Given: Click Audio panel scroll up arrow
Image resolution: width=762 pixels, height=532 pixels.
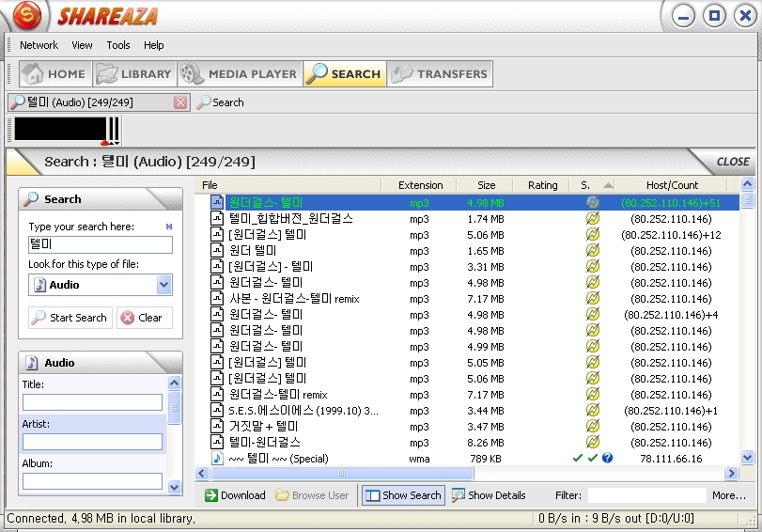Looking at the screenshot, I should pos(175,383).
